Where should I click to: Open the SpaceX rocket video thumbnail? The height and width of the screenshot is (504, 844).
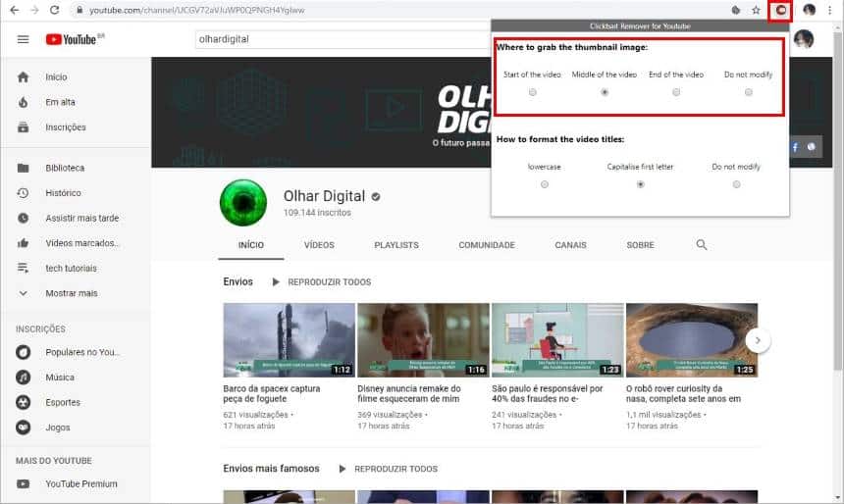click(x=290, y=340)
